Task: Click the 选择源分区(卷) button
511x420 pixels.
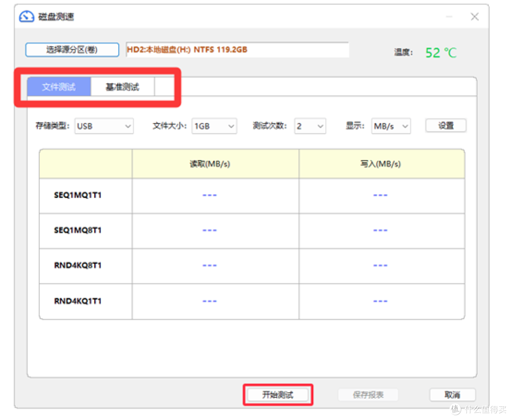Action: [x=72, y=50]
